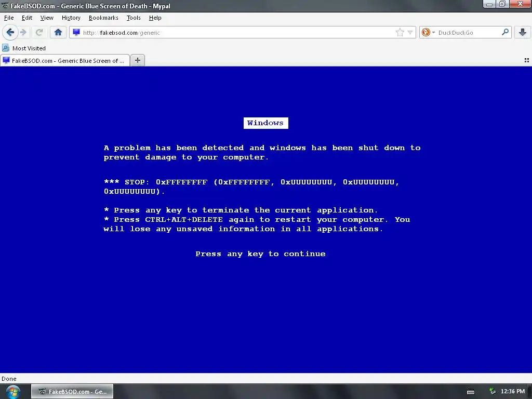Click the site identity icon in the address bar
The height and width of the screenshot is (399, 532).
76,33
